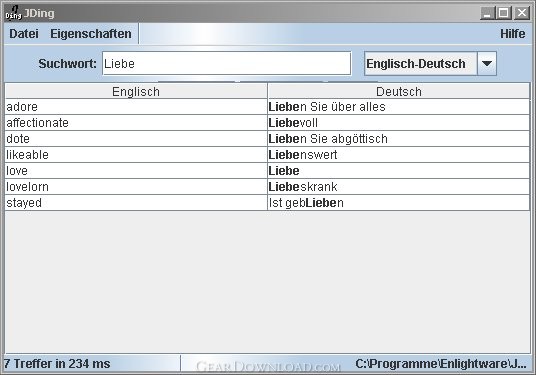This screenshot has width=536, height=375.
Task: Select 'Lieben Sie über alles' cell
Action: [x=399, y=107]
